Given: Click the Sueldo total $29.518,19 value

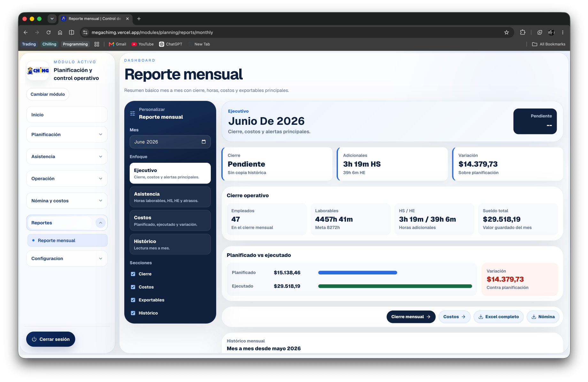Looking at the screenshot, I should pos(501,219).
